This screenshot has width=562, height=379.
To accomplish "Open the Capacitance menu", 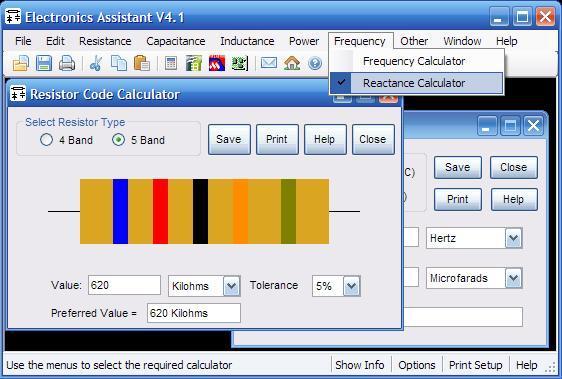I will click(x=176, y=41).
